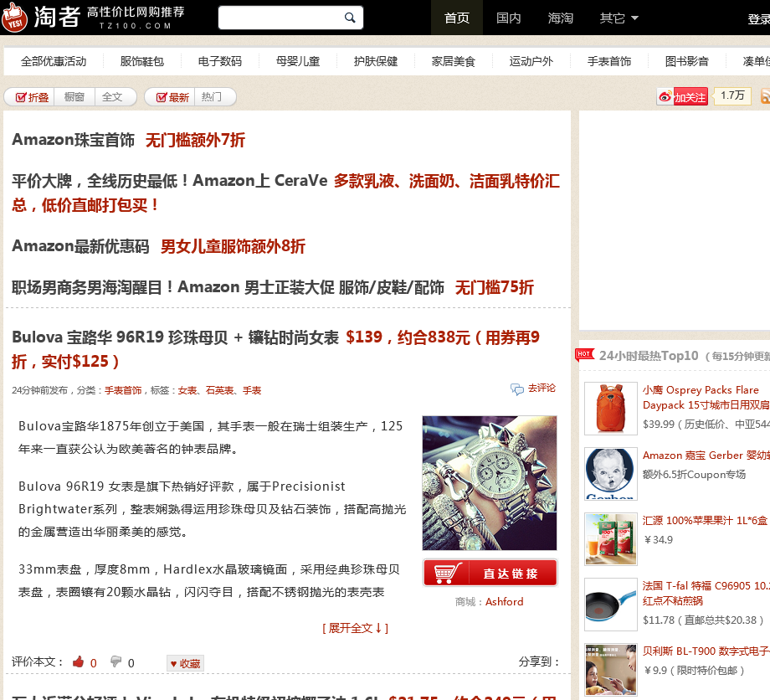Select the 折叠 view toggle
This screenshot has height=700, width=770.
click(33, 97)
